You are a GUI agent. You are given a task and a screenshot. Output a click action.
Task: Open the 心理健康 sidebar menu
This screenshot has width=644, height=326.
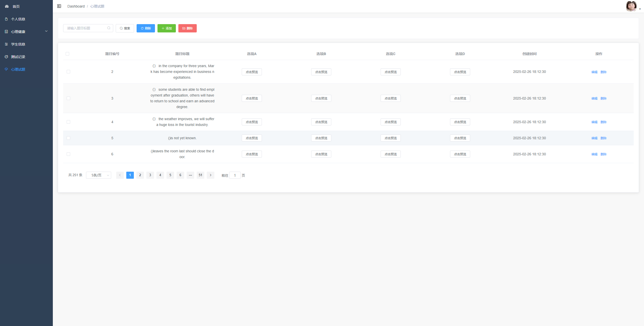pyautogui.click(x=26, y=32)
